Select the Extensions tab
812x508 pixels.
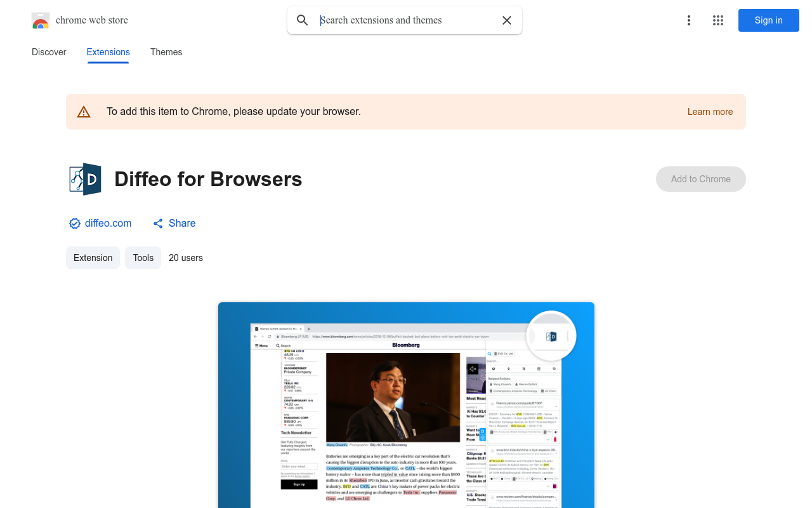pos(108,52)
